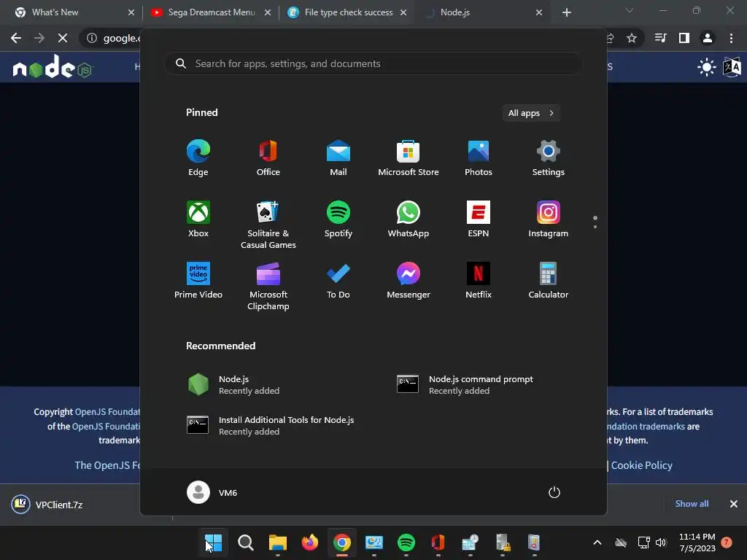Open Solitaire & Casual Games
747x560 pixels.
coord(268,225)
